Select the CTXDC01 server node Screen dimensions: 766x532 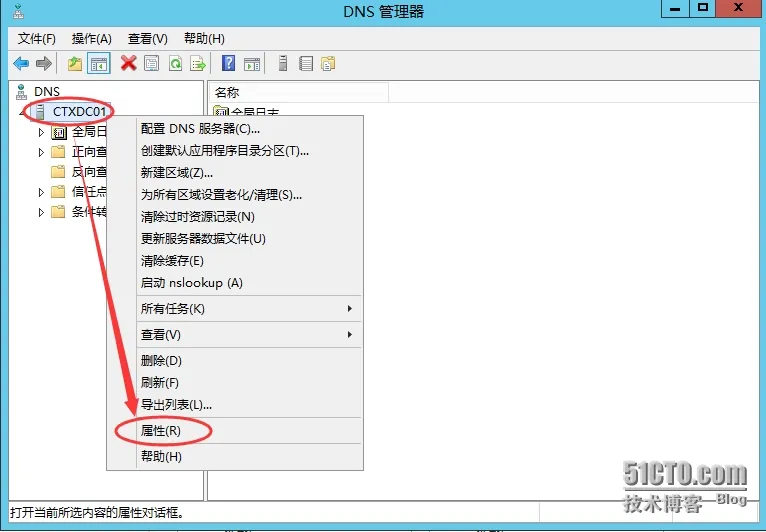pos(79,112)
